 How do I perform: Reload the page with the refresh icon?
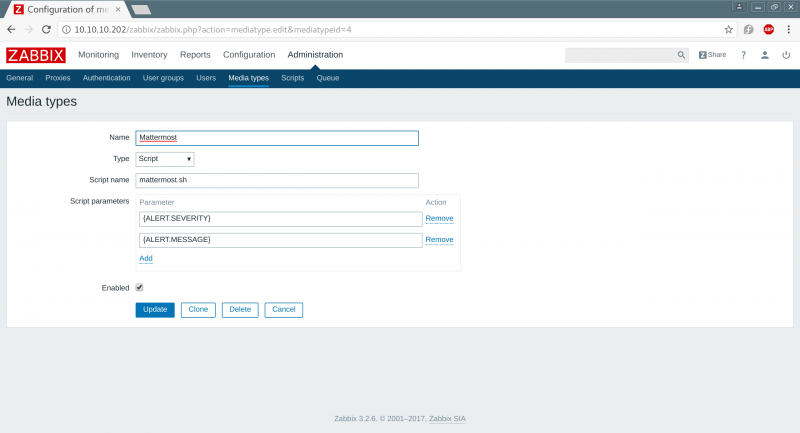pos(46,30)
